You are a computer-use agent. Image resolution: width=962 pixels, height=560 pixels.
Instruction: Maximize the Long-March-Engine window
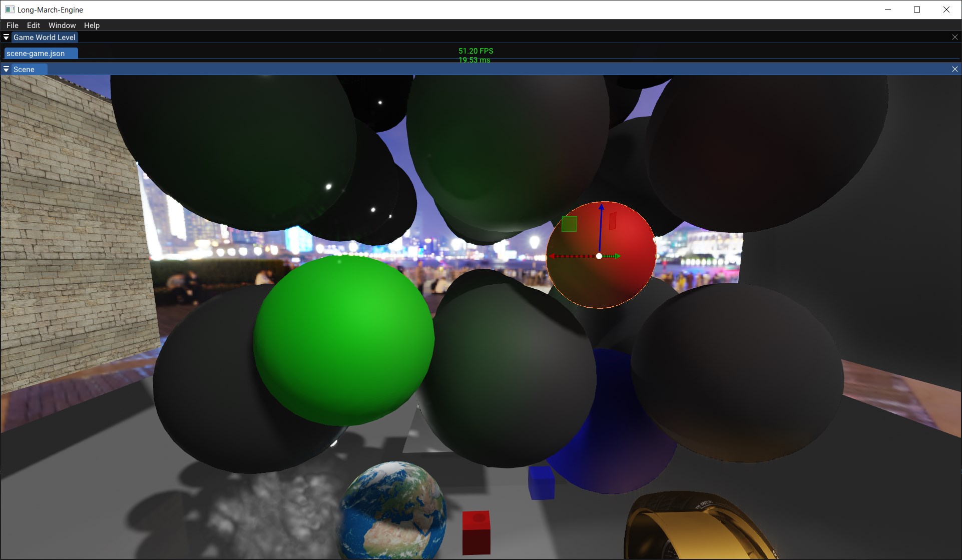tap(917, 10)
